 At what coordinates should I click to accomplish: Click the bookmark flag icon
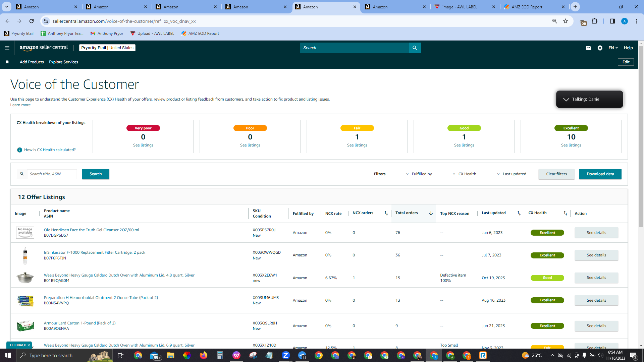click(x=7, y=62)
